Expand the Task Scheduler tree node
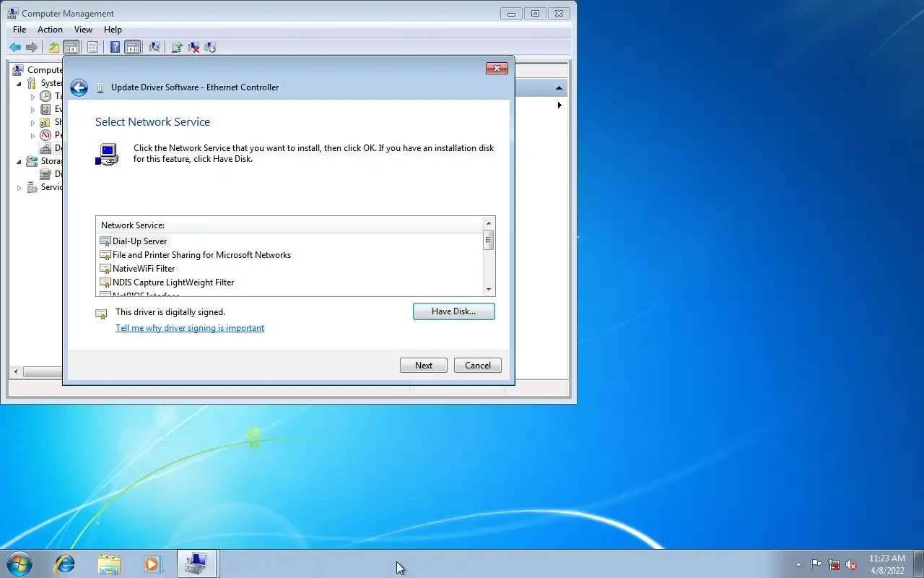 (32, 96)
